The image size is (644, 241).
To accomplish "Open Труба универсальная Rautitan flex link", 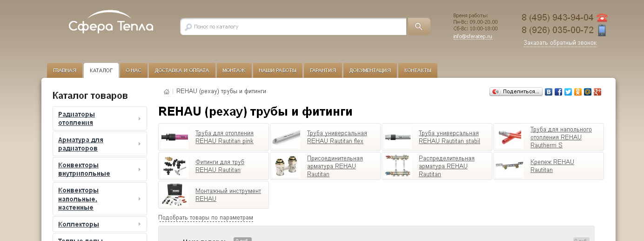I will [337, 137].
